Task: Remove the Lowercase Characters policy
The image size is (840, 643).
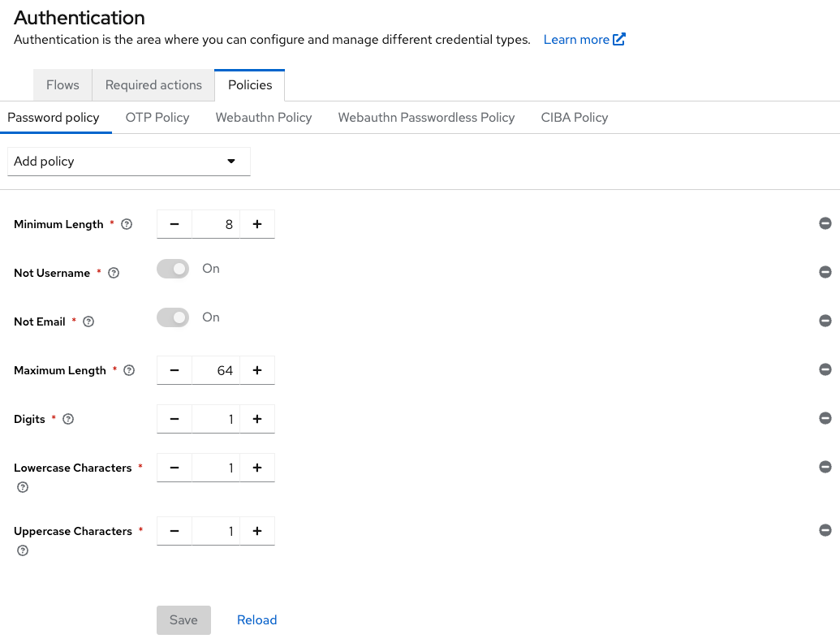Action: point(825,467)
